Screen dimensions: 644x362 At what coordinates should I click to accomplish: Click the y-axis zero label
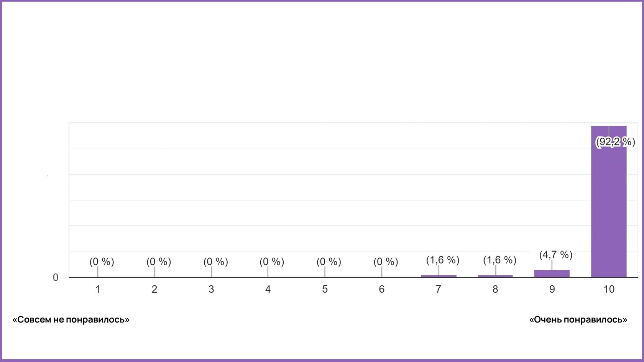(56, 277)
